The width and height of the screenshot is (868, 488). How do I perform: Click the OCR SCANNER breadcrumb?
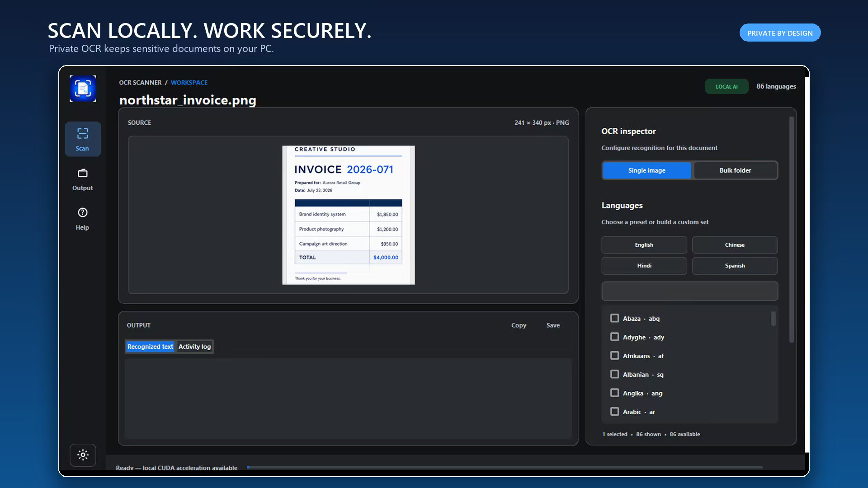pyautogui.click(x=140, y=83)
